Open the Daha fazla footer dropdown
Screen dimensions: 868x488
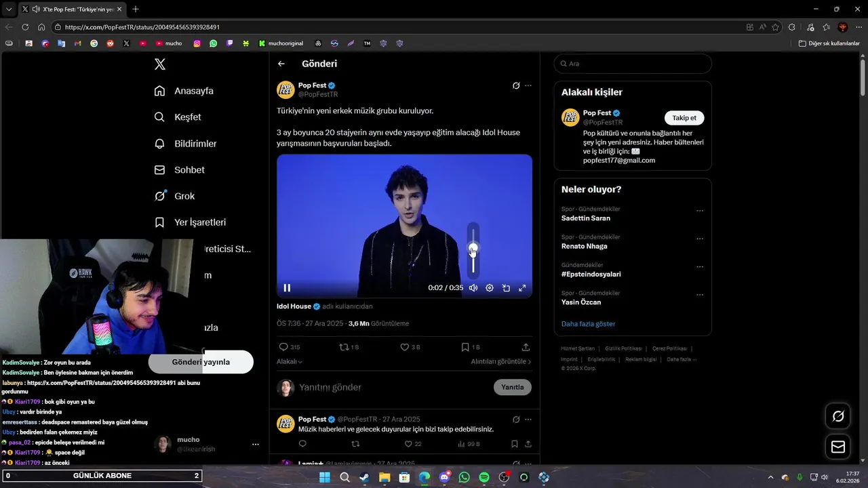point(682,359)
